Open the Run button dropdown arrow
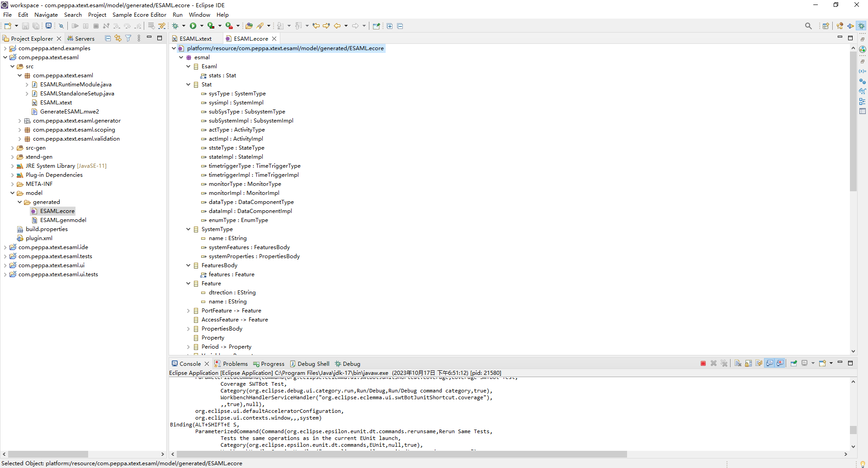This screenshot has height=468, width=868. [x=202, y=26]
